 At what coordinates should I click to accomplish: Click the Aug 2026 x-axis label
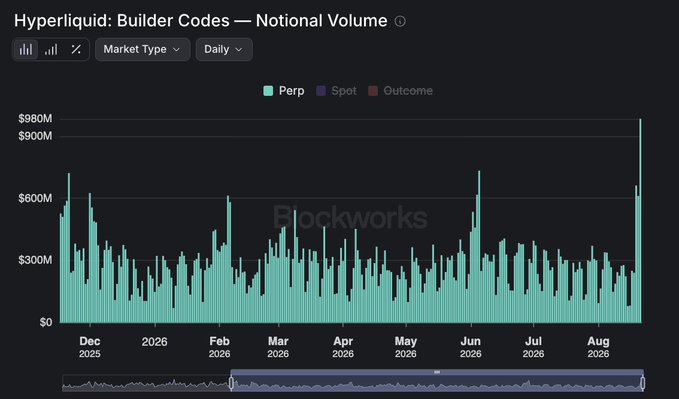coord(598,347)
